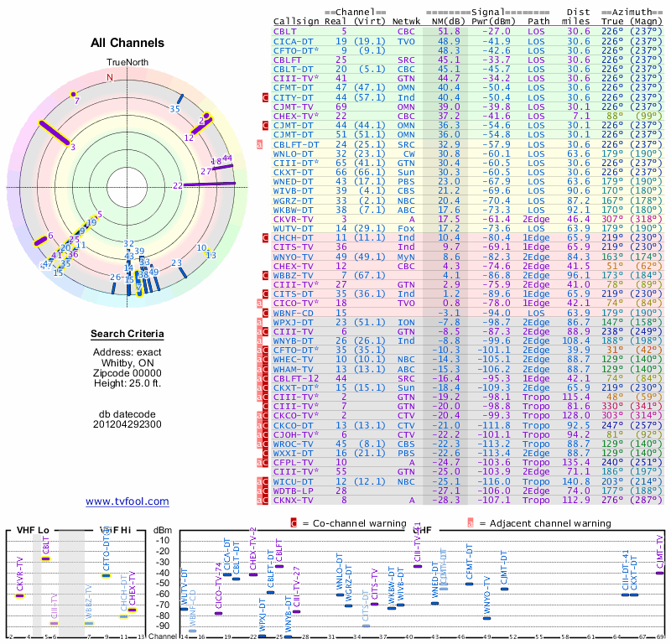Select the WDTB-LP callsign in the table

click(x=294, y=491)
